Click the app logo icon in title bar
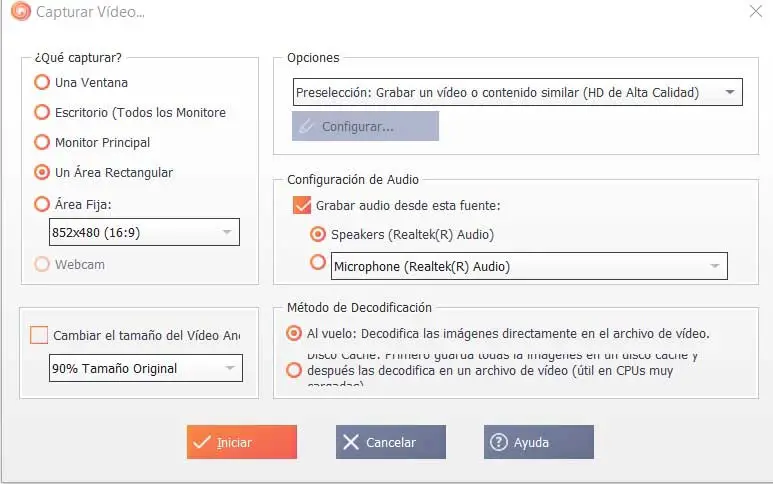Screen dimensions: 773x484 [x=19, y=12]
